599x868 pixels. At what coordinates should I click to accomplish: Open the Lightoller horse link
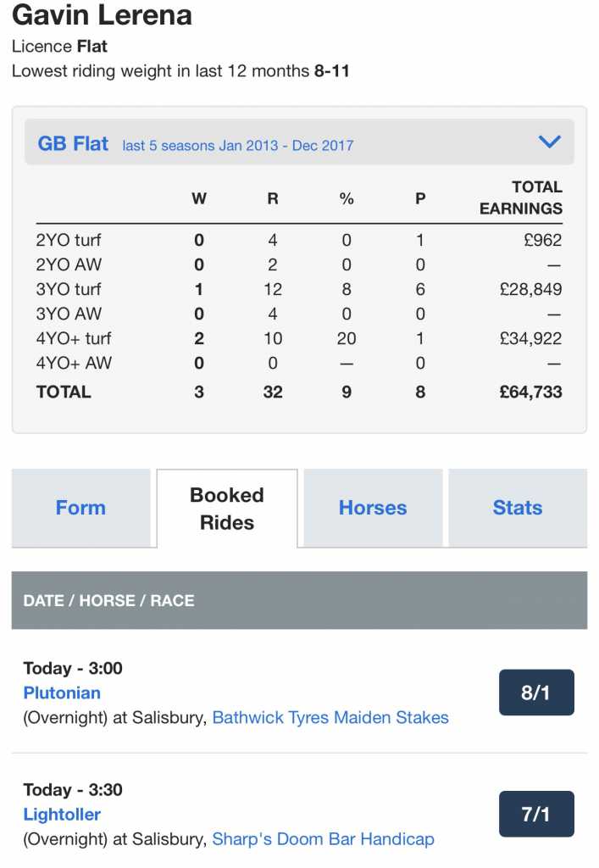pyautogui.click(x=62, y=815)
